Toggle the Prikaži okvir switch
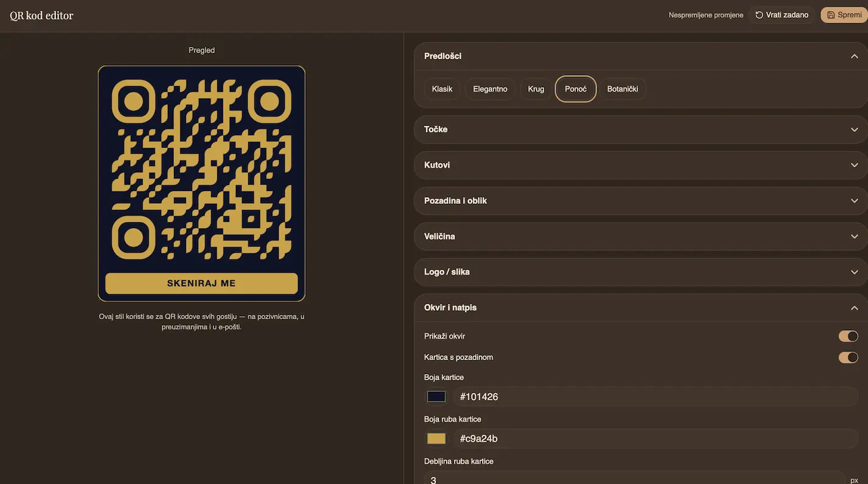The image size is (868, 484). (848, 336)
